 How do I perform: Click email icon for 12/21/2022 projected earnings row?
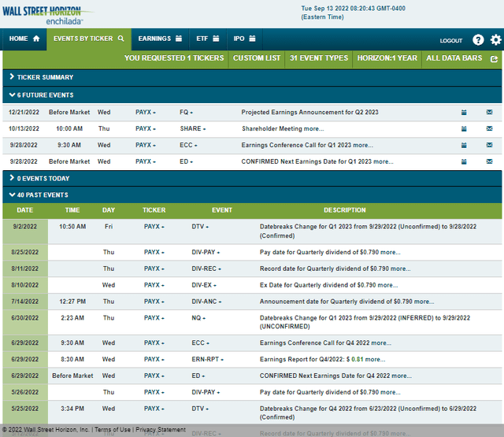tap(489, 112)
